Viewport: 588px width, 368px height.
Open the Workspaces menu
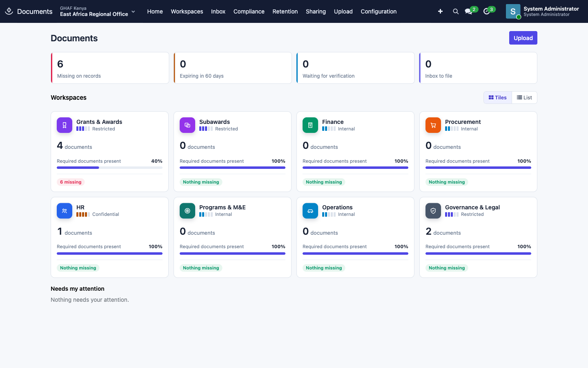187,11
